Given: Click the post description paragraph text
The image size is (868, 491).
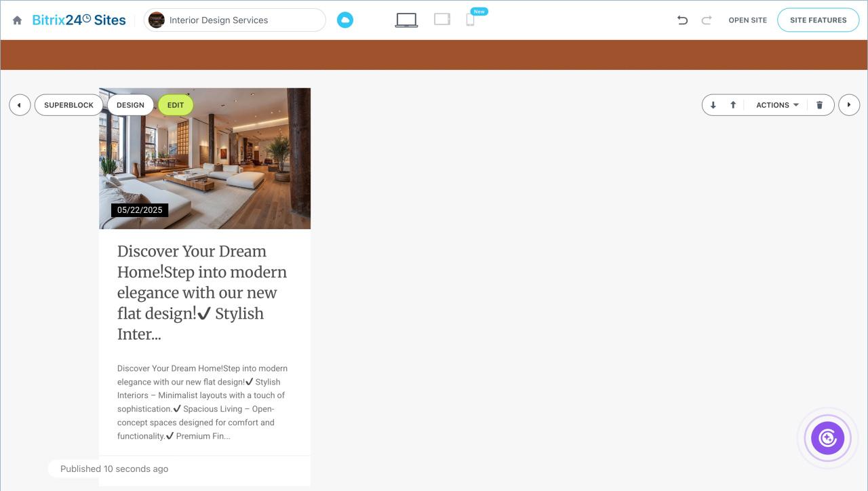Looking at the screenshot, I should [202, 402].
